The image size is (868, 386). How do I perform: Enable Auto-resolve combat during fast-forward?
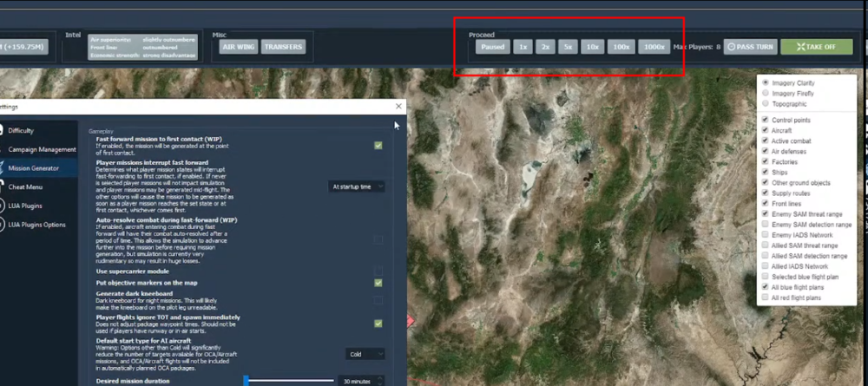378,239
